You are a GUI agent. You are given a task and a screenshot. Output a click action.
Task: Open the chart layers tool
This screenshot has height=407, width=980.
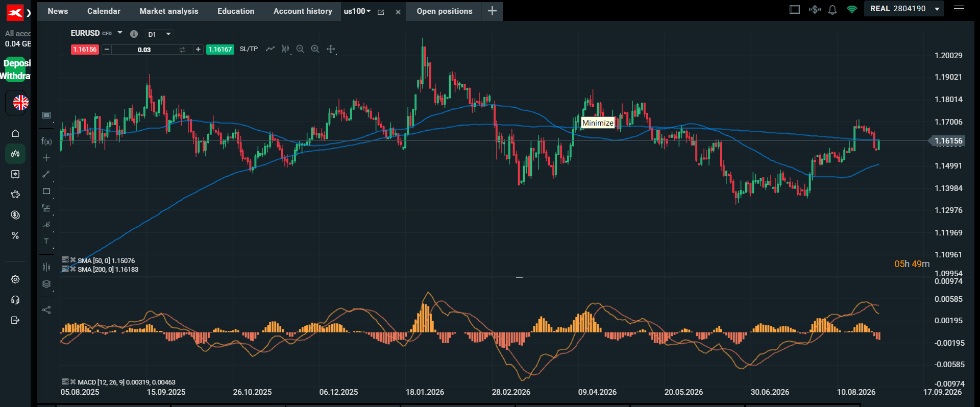(x=46, y=284)
